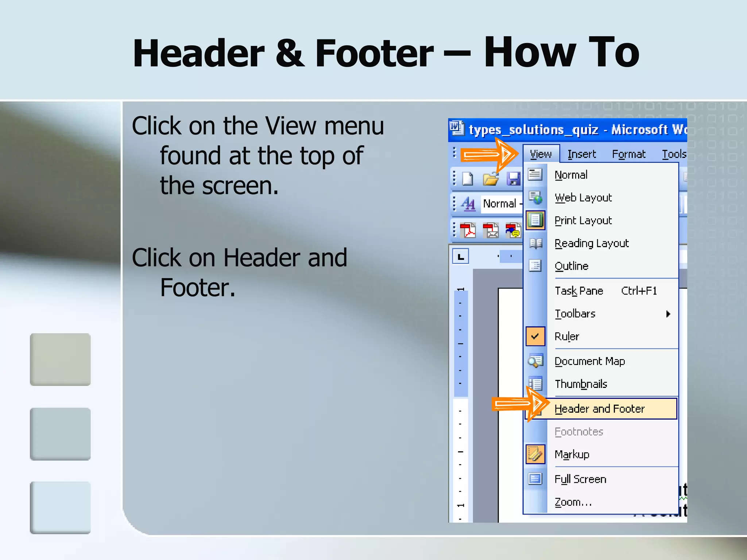Show Thumbnails pane
747x560 pixels.
tap(601, 384)
